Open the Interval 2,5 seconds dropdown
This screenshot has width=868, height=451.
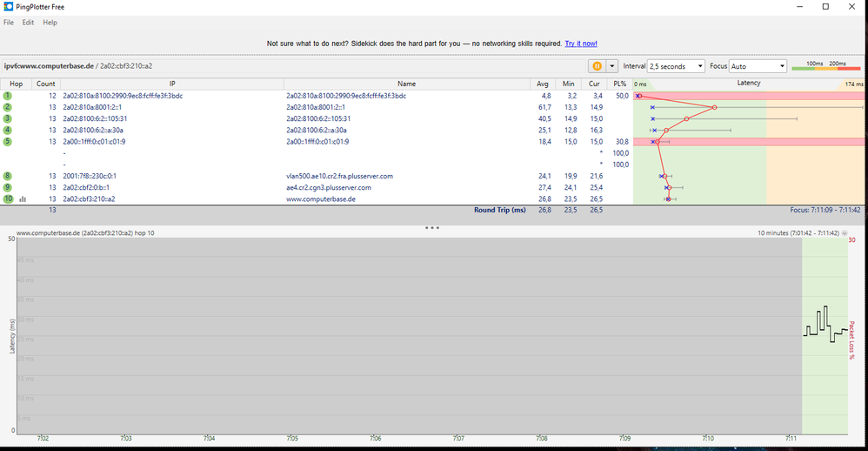676,66
